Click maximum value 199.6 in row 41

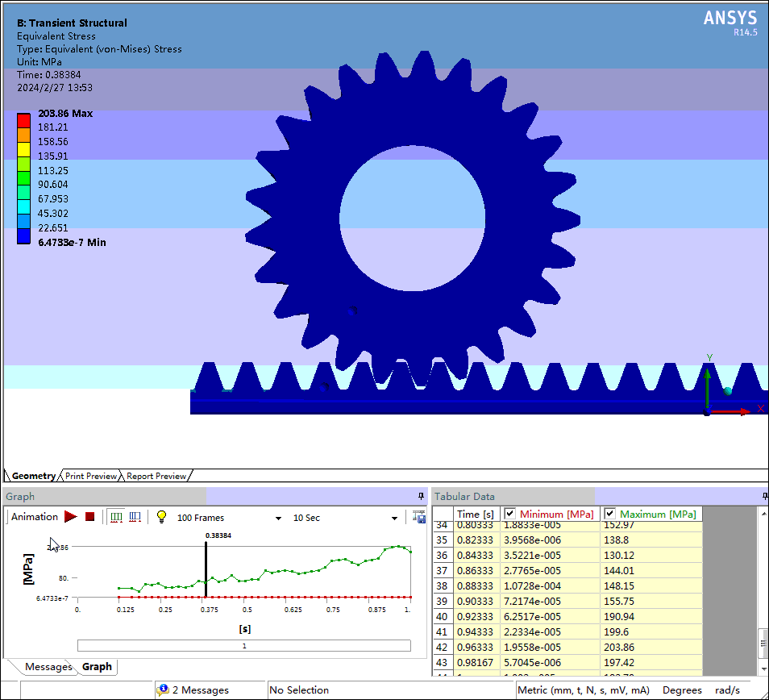tap(617, 631)
